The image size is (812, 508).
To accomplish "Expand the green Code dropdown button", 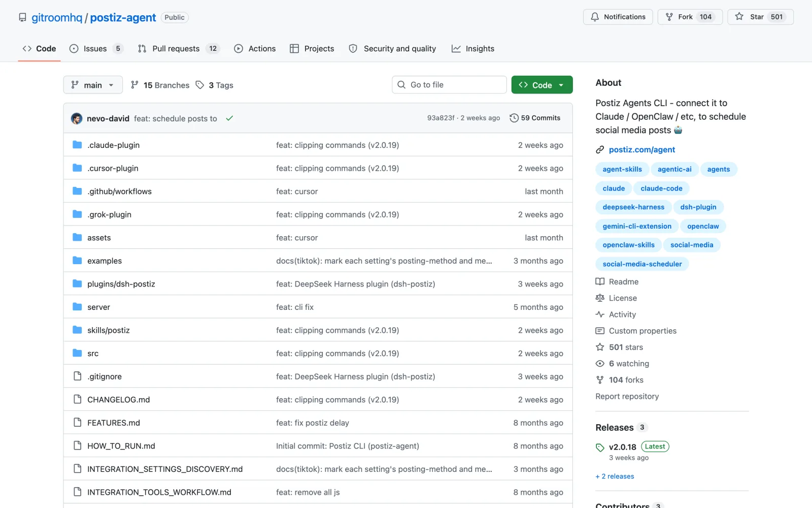I will click(542, 85).
